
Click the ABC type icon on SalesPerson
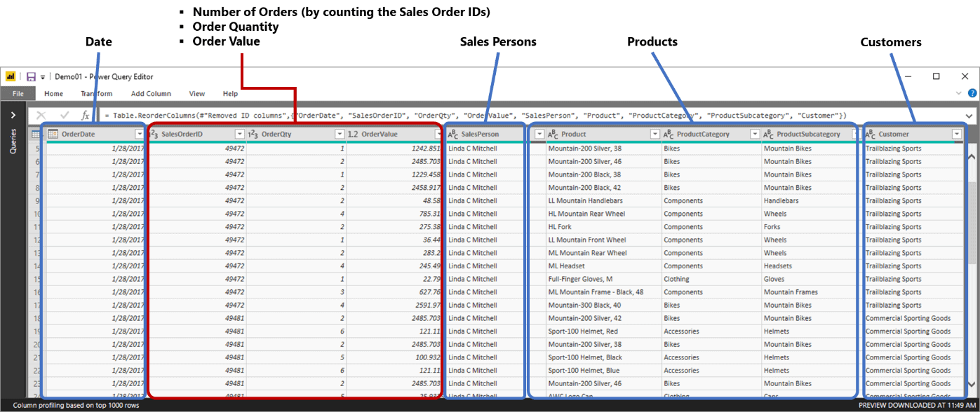452,134
